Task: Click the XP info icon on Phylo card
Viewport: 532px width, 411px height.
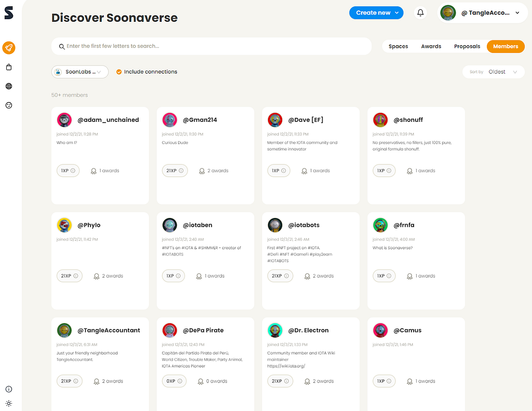Action: pos(76,276)
